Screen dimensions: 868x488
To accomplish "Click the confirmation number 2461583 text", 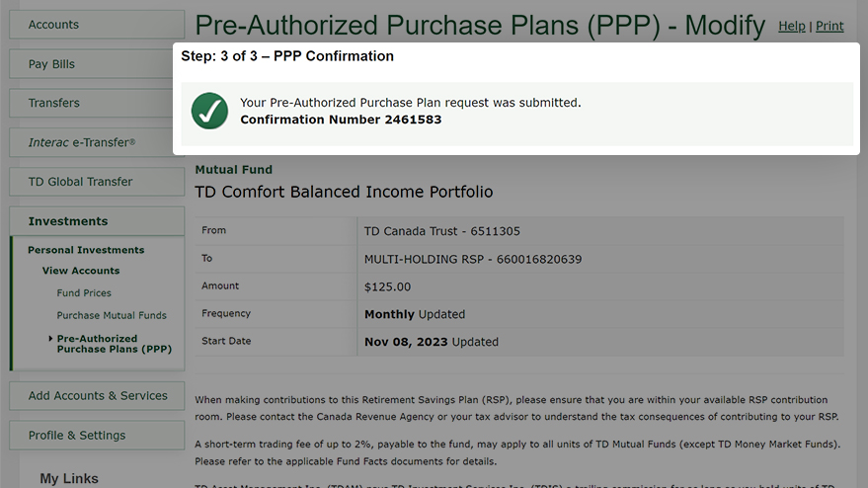I will pos(413,120).
